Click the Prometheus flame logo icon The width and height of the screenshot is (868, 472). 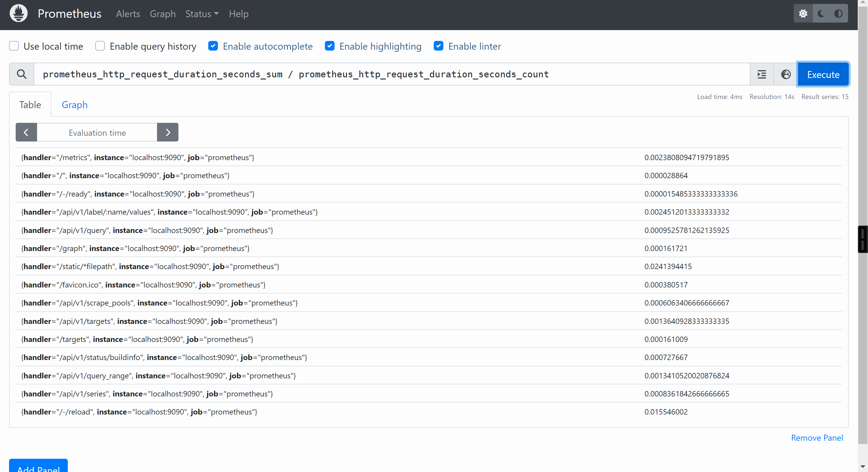tap(18, 14)
